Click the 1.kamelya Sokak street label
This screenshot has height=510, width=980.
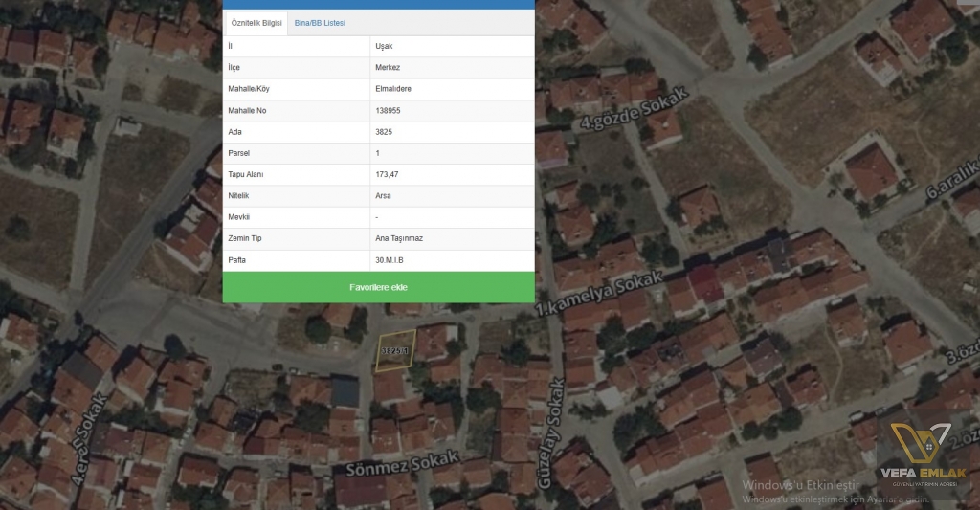pos(599,293)
